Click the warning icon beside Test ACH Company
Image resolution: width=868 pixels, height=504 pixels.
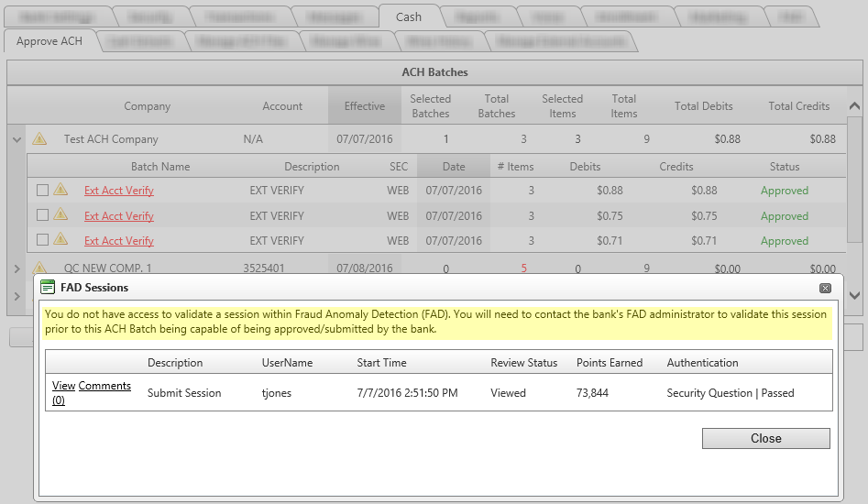(39, 139)
